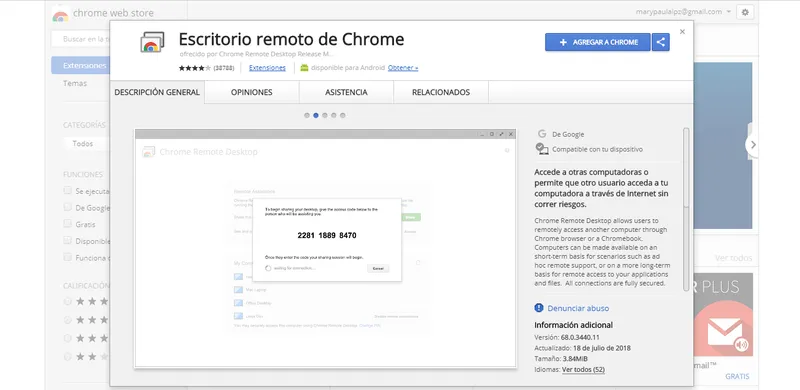This screenshot has height=390, width=800.
Task: Select the fourth carousel dot
Action: 334,115
